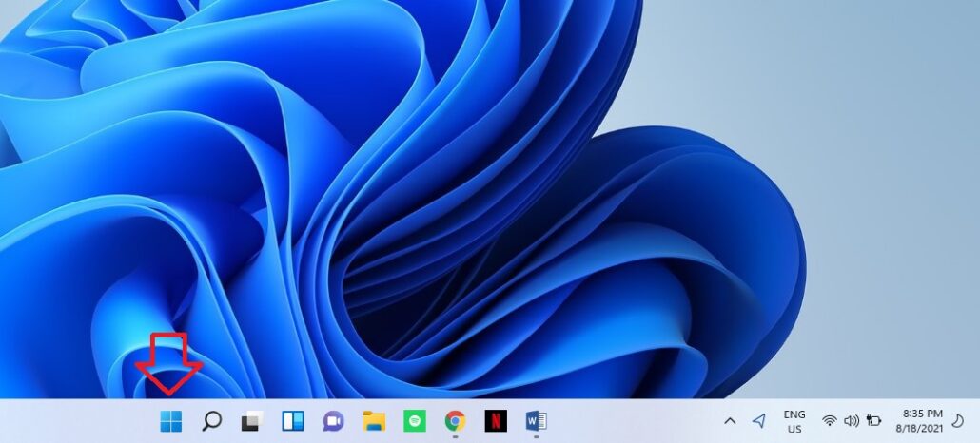Open File Explorer folder icon
This screenshot has height=443, width=980.
[x=374, y=421]
